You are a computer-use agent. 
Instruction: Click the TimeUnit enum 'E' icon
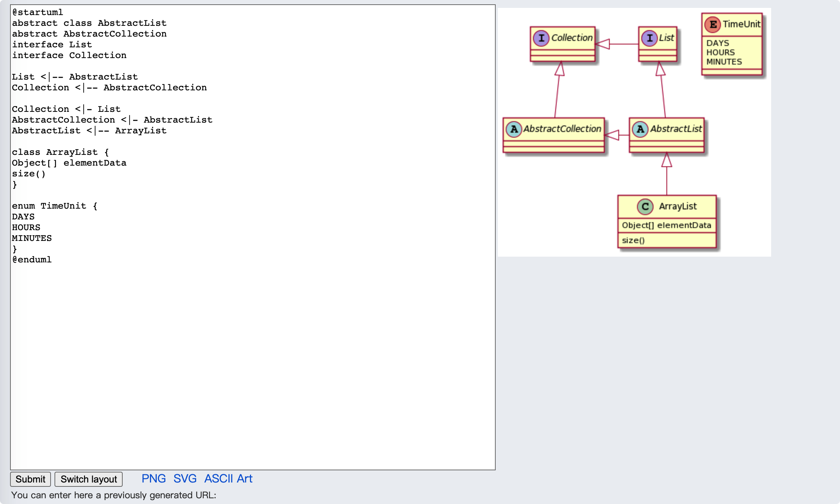[713, 24]
